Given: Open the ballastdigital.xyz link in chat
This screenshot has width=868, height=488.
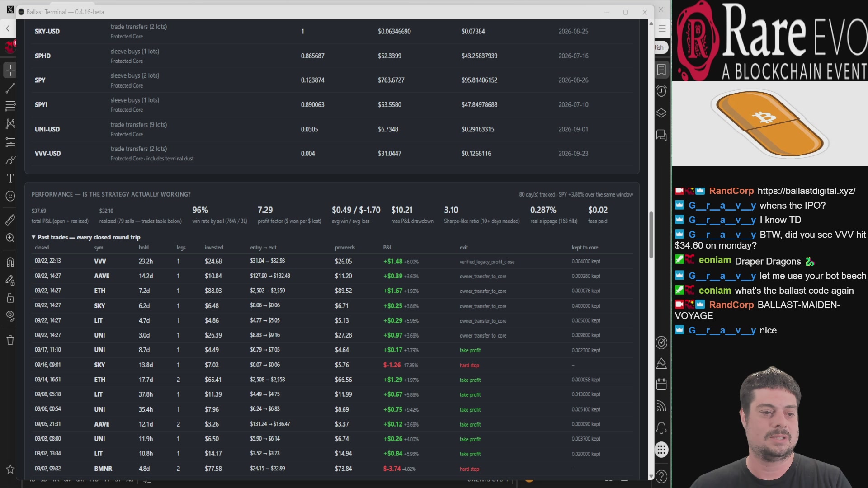Looking at the screenshot, I should (807, 191).
